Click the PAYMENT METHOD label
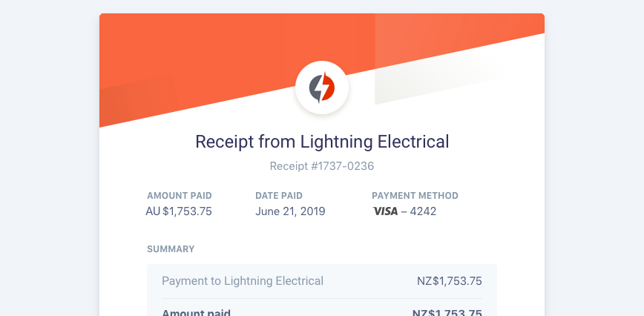The height and width of the screenshot is (316, 644). pos(415,196)
